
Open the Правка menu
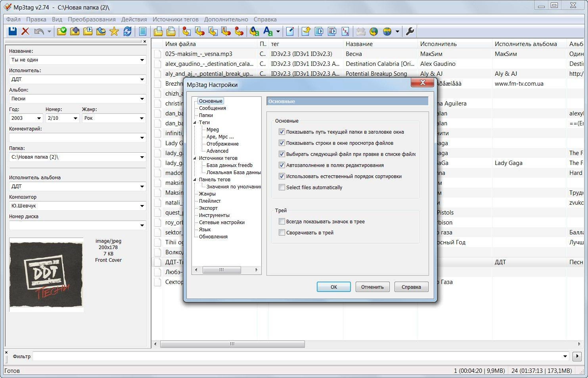pos(36,19)
